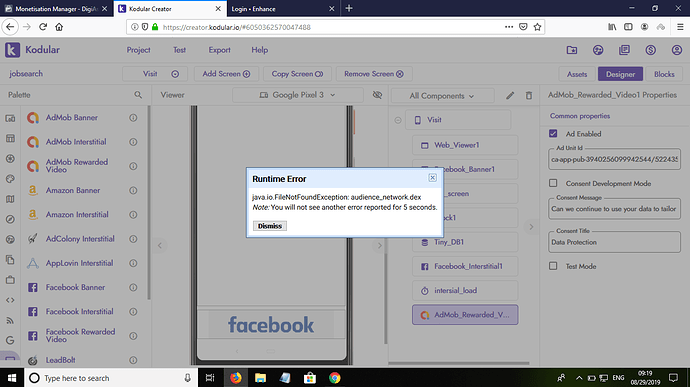Collapse the Visit screen tree node
The height and width of the screenshot is (387, 690).
click(x=398, y=120)
